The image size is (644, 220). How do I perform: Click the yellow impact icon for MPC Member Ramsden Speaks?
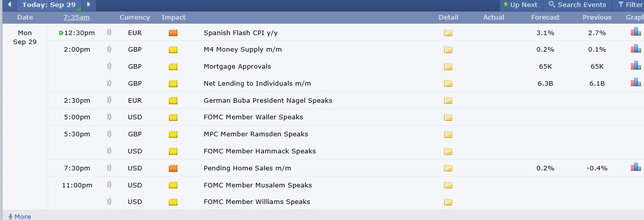coord(173,134)
